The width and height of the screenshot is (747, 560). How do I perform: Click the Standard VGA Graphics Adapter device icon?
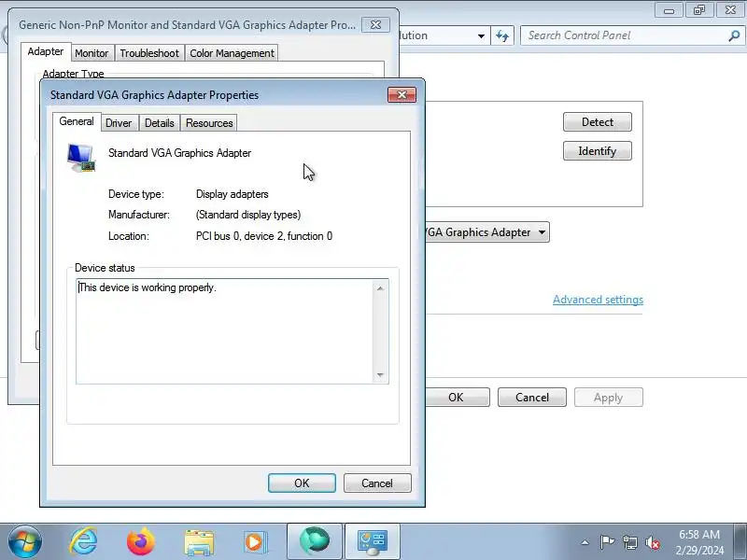tap(81, 158)
